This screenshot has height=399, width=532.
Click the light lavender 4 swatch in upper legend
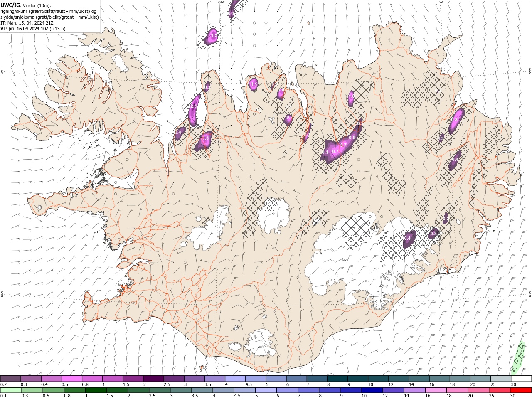[235, 378]
